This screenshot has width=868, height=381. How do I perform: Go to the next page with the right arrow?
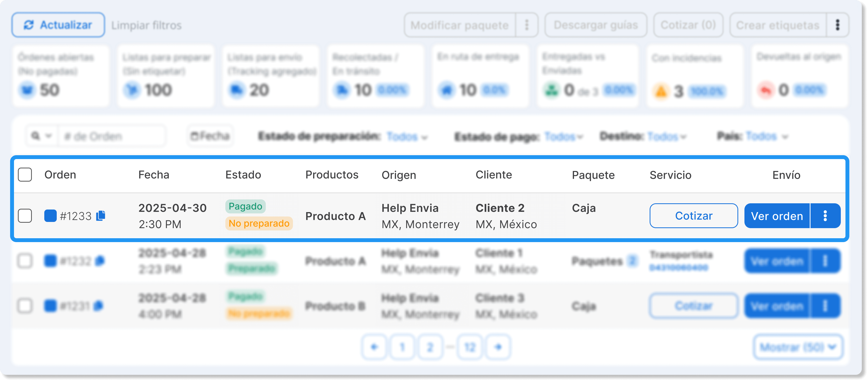(498, 347)
